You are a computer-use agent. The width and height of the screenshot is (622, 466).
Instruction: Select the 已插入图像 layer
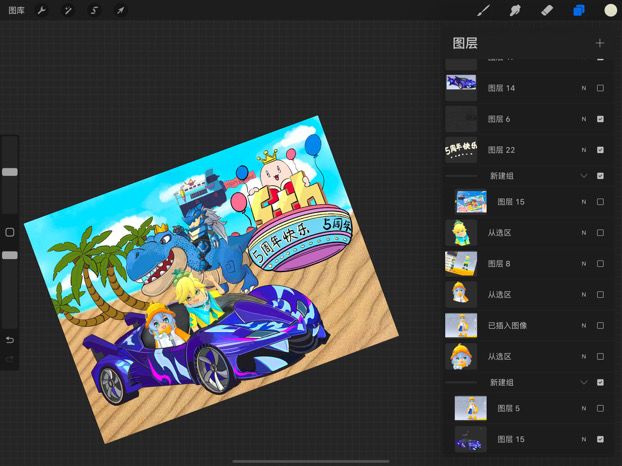[x=526, y=326]
